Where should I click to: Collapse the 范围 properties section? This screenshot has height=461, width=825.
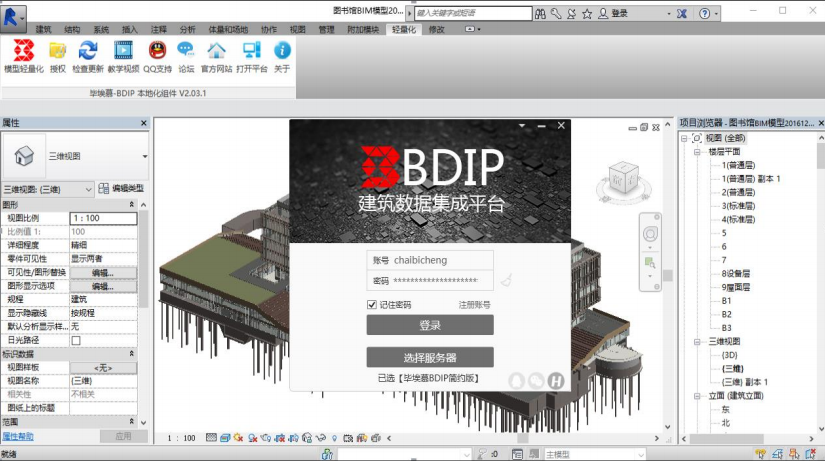132,422
